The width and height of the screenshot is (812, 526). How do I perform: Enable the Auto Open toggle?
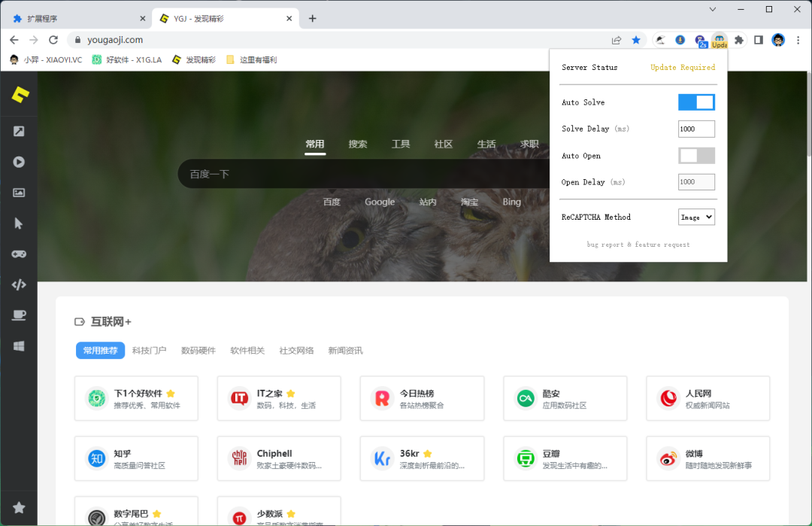[696, 156]
